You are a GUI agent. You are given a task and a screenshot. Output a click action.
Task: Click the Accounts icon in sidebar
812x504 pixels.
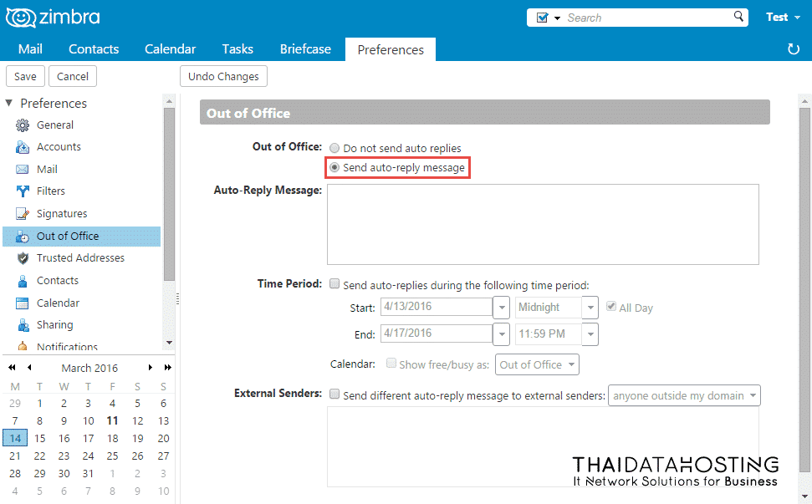pyautogui.click(x=23, y=147)
